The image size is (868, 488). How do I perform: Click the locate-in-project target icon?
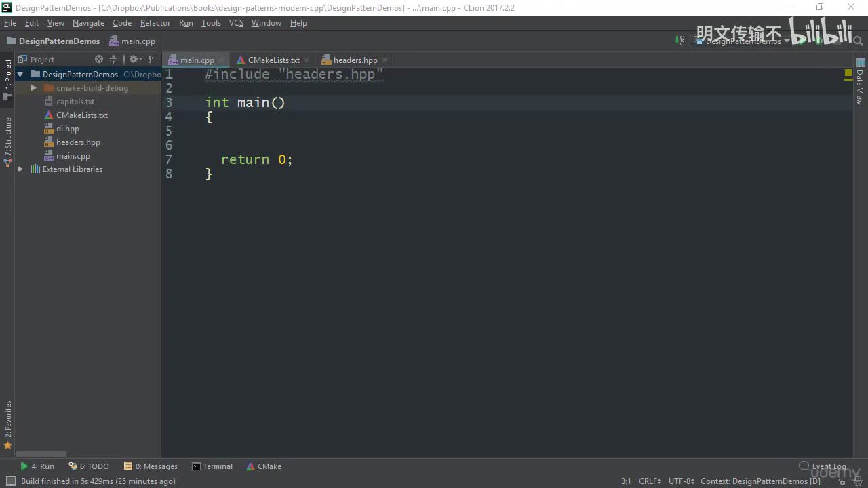point(99,60)
